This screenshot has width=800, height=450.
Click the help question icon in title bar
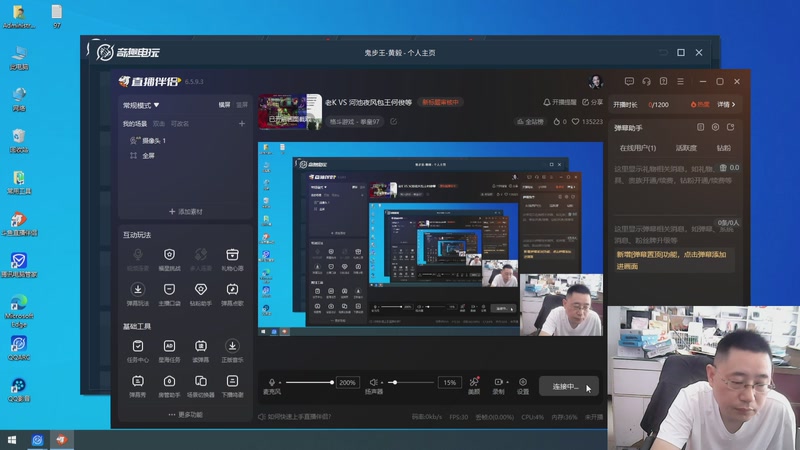663,82
